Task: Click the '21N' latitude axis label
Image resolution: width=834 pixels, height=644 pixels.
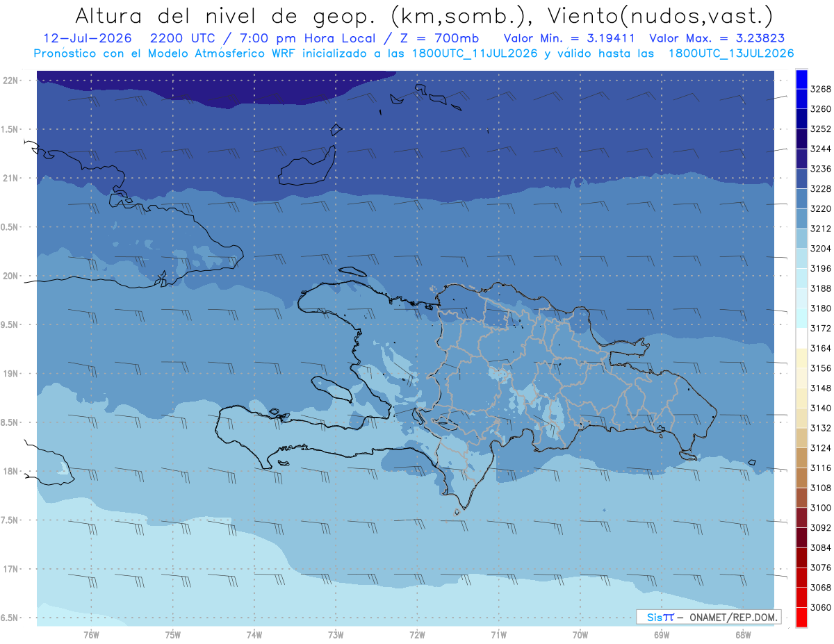Action: pyautogui.click(x=11, y=179)
